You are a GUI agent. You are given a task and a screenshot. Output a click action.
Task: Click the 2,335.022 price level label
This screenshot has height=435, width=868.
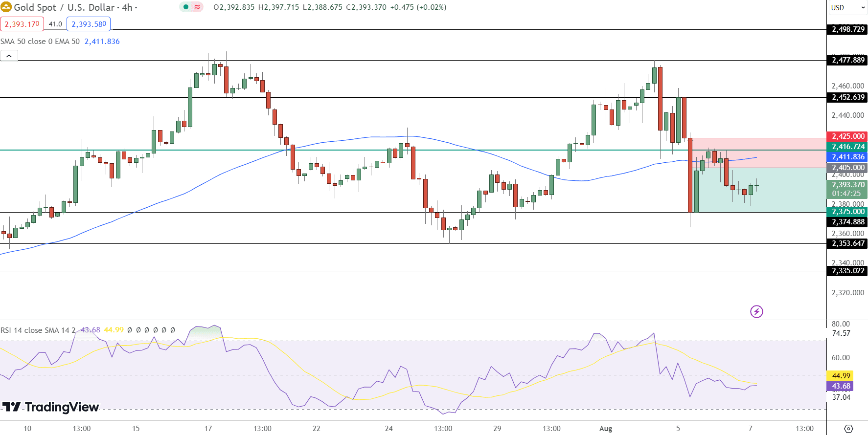(848, 271)
